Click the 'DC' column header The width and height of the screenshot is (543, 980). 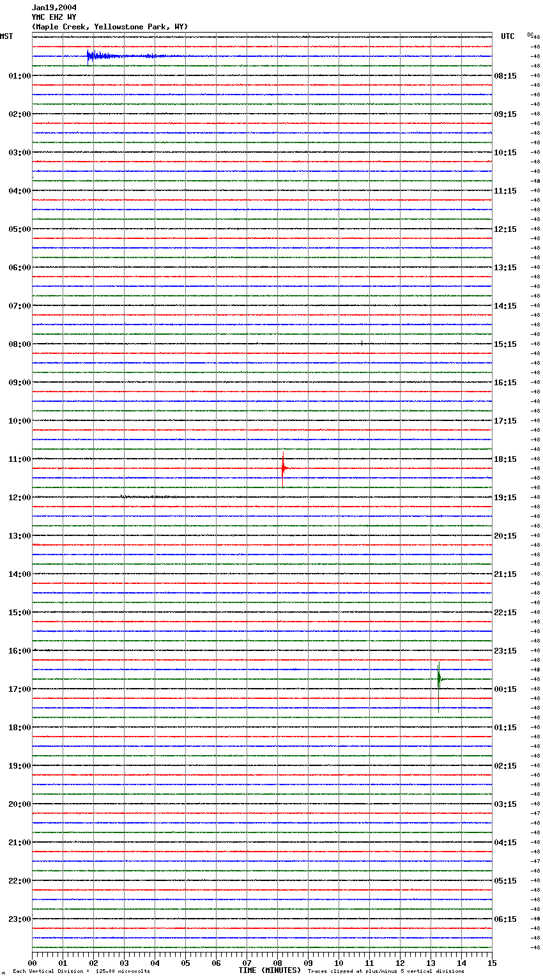530,34
